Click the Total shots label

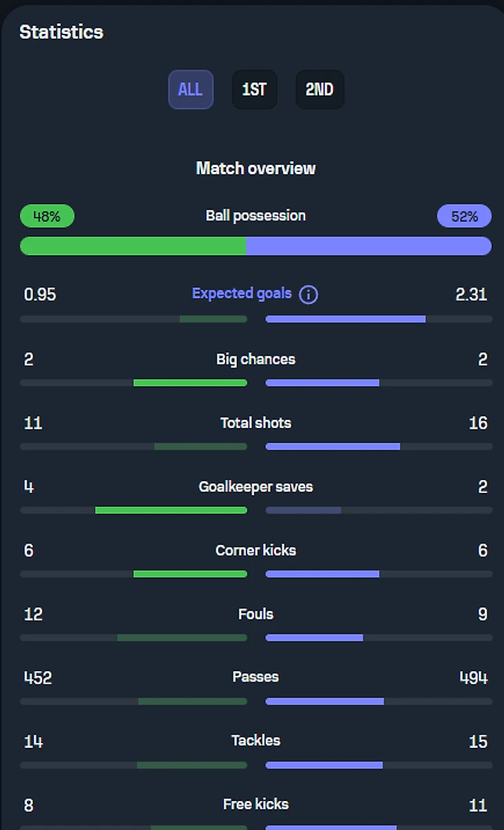[x=255, y=423]
